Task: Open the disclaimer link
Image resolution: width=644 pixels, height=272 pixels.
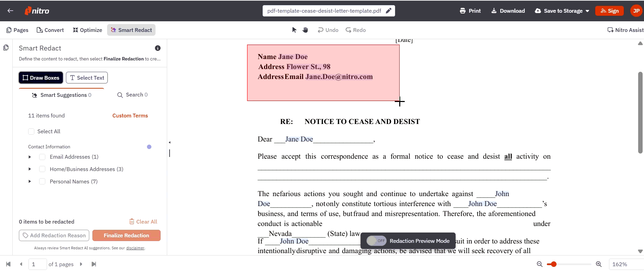Action: click(x=135, y=248)
